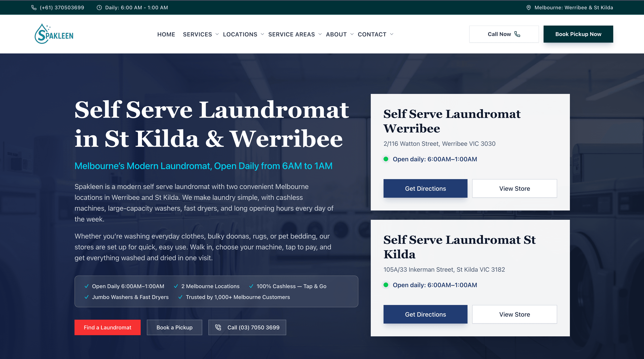Expand the Service Areas dropdown chevron

point(320,34)
